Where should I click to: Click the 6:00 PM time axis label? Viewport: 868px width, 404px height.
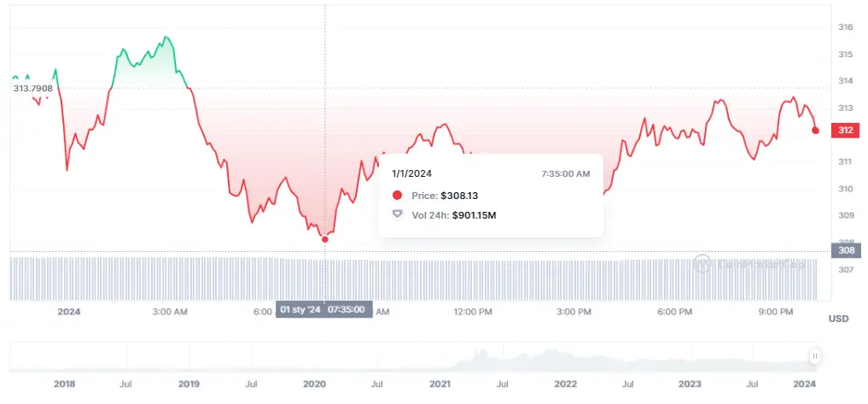674,312
